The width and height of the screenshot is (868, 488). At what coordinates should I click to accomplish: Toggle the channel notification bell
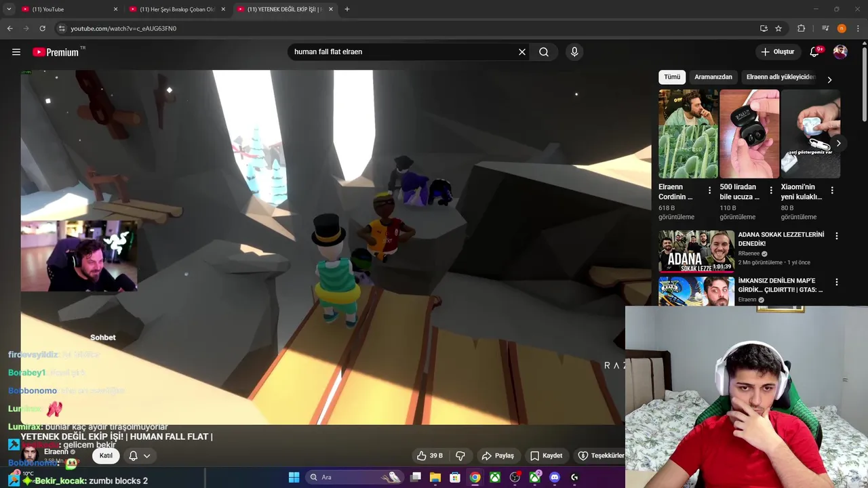134,456
